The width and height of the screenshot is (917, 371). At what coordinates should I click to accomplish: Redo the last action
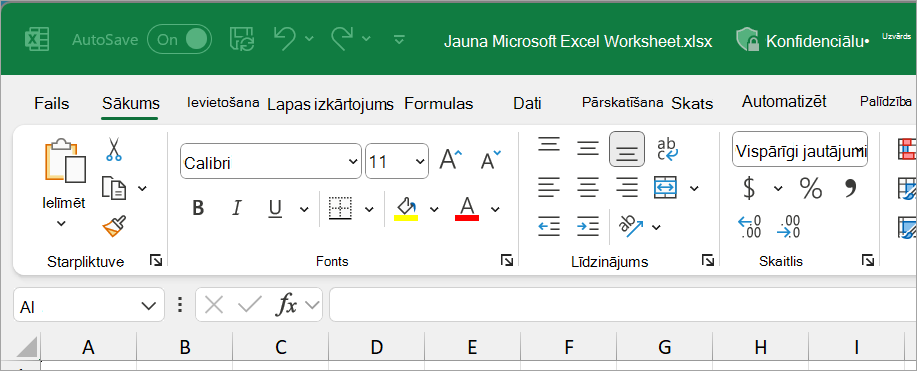pos(343,39)
